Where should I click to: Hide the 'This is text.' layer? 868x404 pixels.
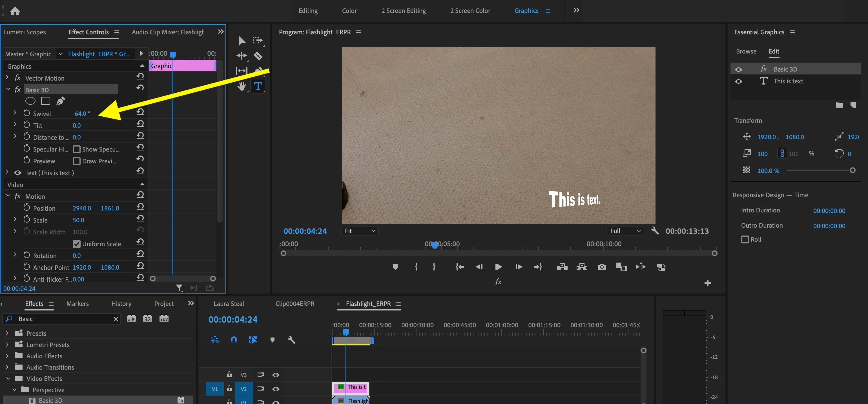[x=738, y=81]
